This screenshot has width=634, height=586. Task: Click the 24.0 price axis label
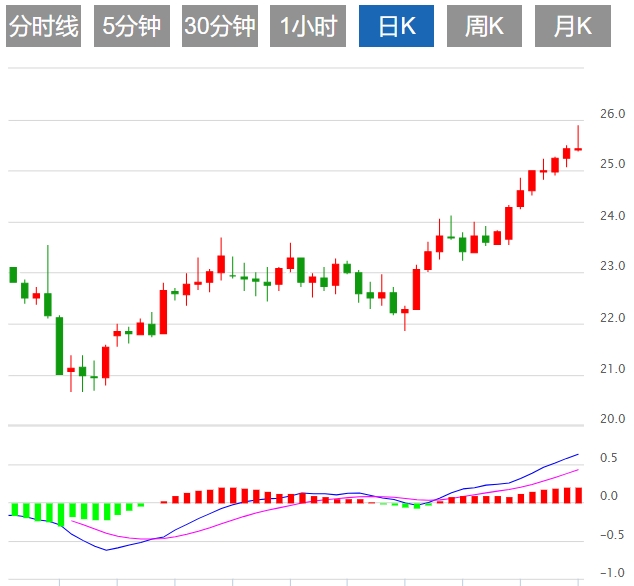(613, 216)
